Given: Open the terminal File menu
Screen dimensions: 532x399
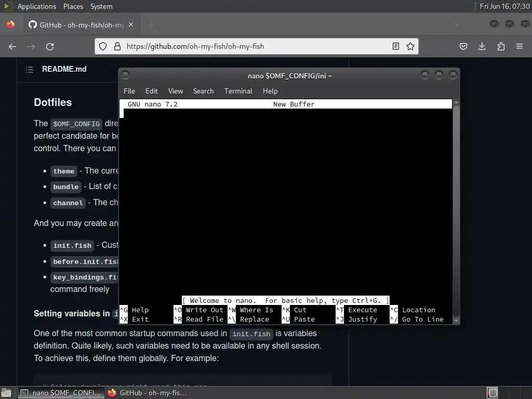Looking at the screenshot, I should [129, 91].
